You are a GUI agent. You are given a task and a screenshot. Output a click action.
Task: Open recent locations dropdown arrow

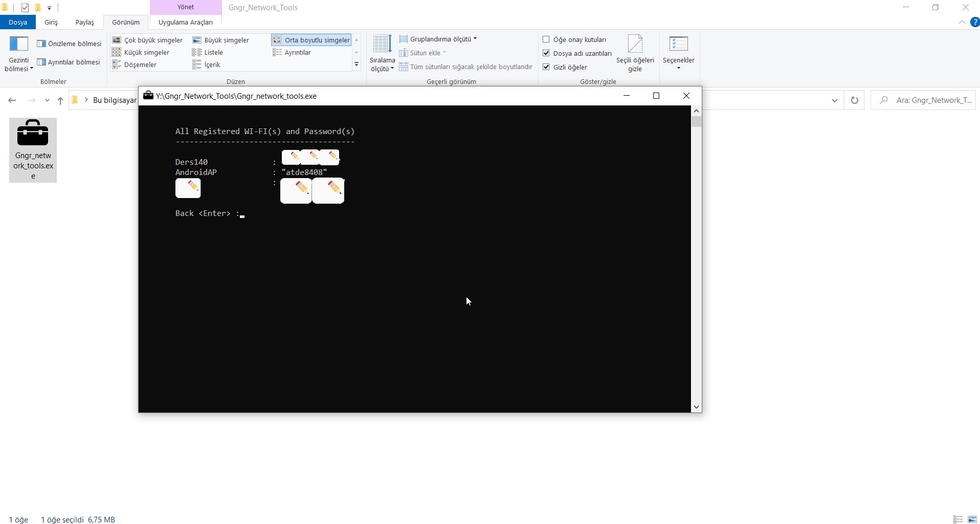47,100
